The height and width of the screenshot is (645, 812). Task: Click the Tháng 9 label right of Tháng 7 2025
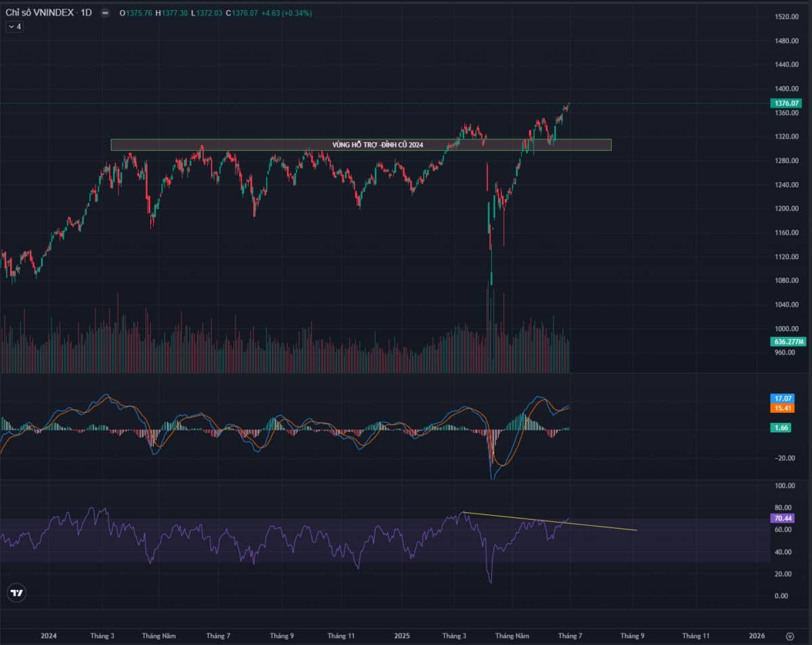coord(632,636)
